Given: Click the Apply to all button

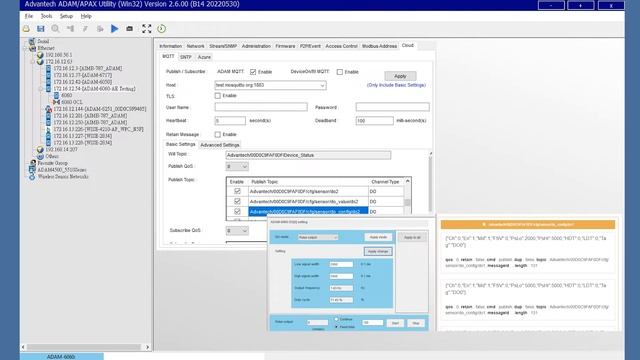Looking at the screenshot, I should (x=412, y=237).
